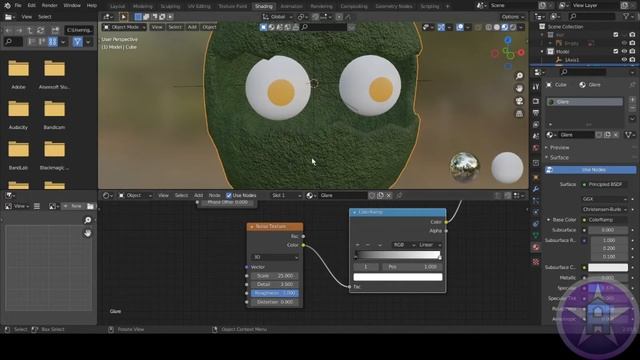Open the Global transform orientation dropdown
Viewport: 640px width, 360px height.
[278, 17]
